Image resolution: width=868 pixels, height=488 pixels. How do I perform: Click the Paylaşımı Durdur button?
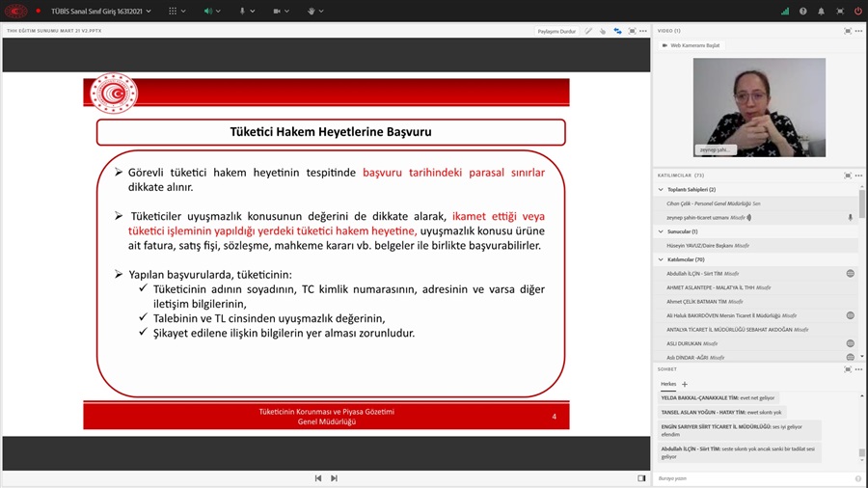[x=556, y=31]
